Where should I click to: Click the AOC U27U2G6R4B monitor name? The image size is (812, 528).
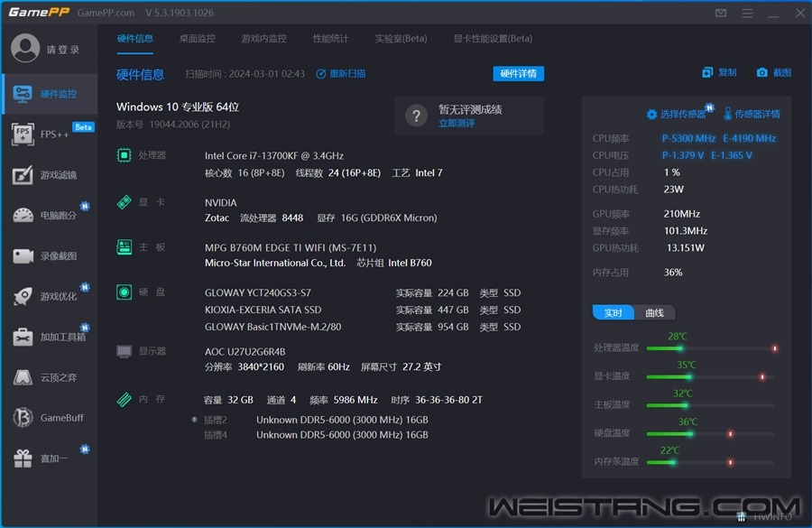(245, 352)
